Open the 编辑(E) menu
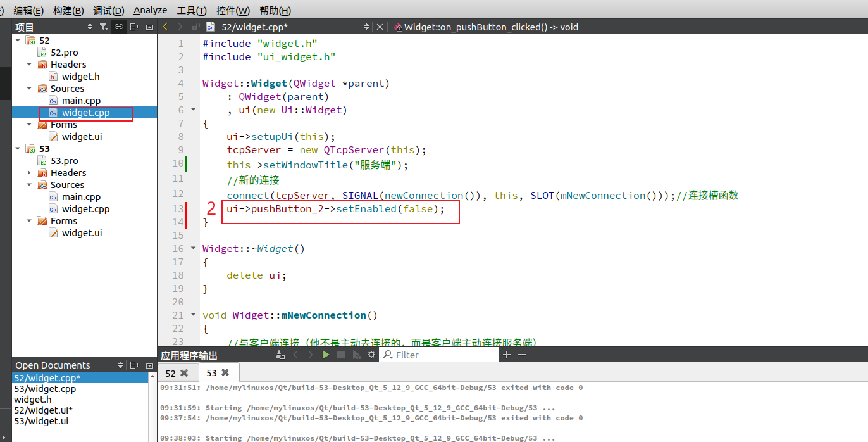 (29, 10)
